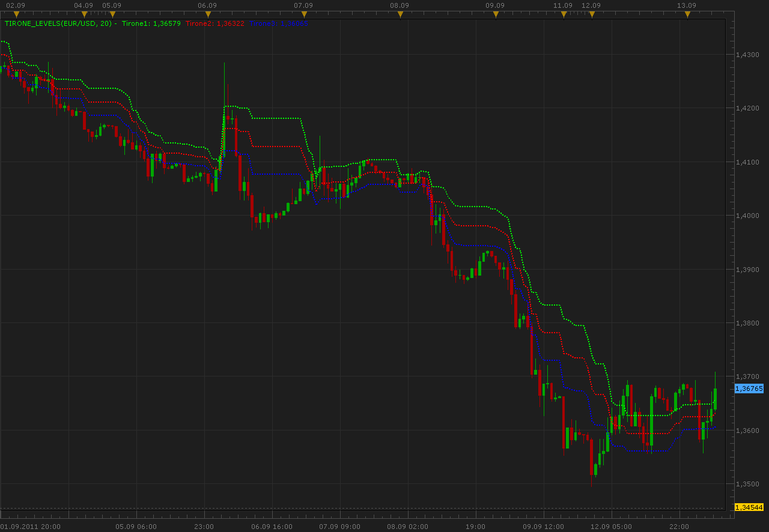Click the red Tirone2: 1,36322 legend value

[215, 23]
